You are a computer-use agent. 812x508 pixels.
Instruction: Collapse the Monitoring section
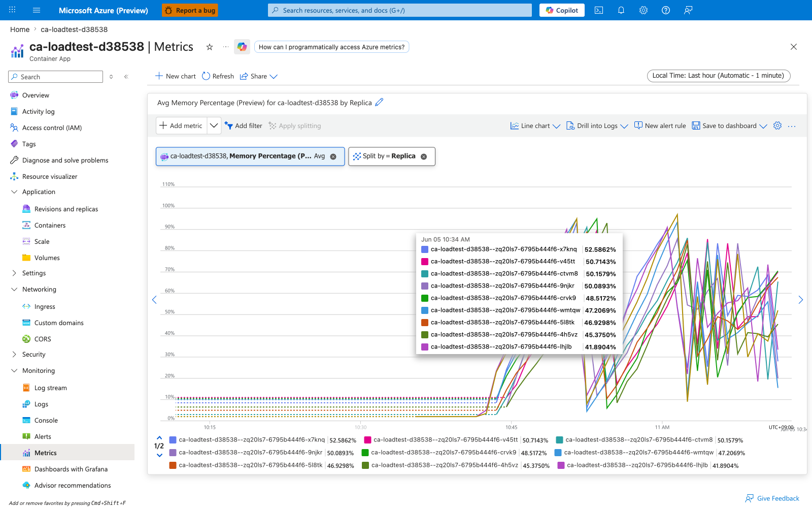point(14,370)
